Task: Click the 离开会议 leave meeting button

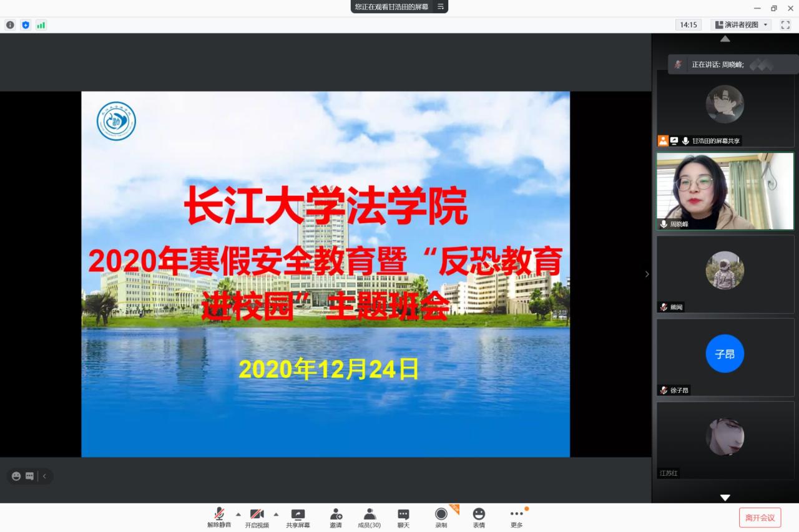Action: click(x=760, y=517)
